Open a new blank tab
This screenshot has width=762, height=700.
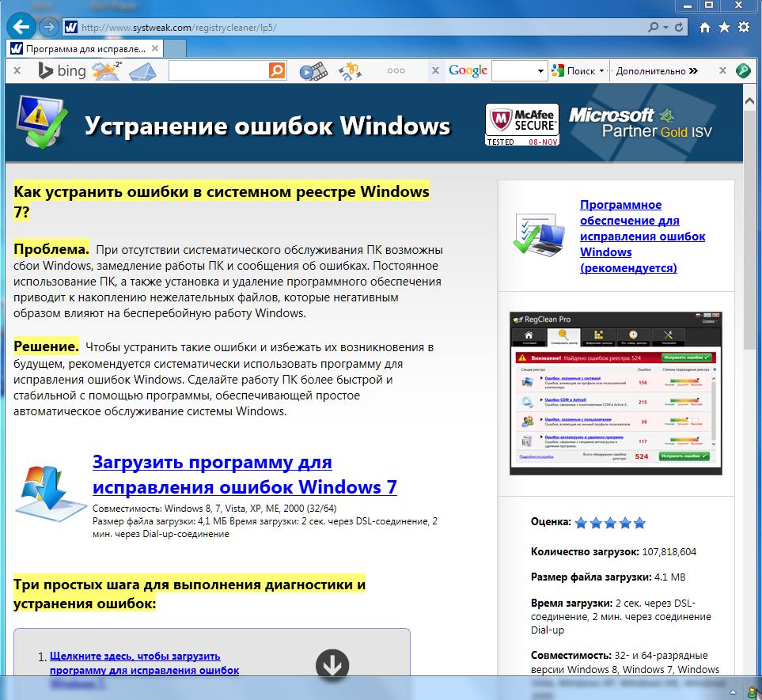[x=175, y=48]
